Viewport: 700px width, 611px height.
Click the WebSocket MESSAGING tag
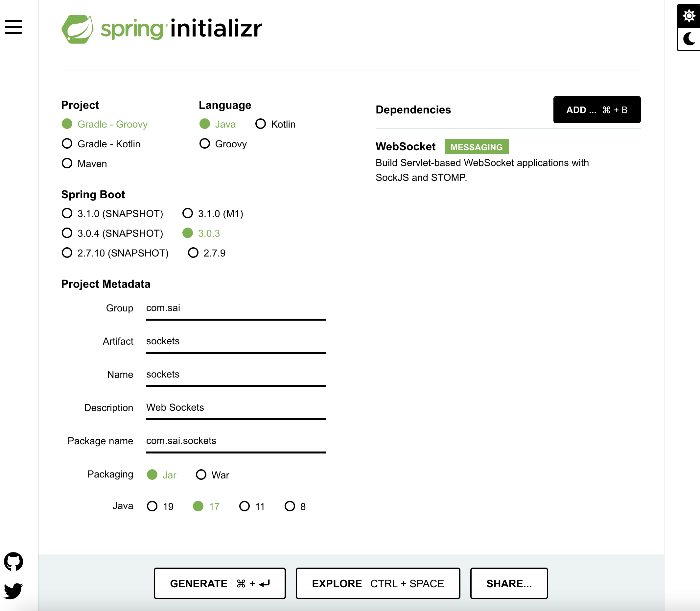pos(477,146)
